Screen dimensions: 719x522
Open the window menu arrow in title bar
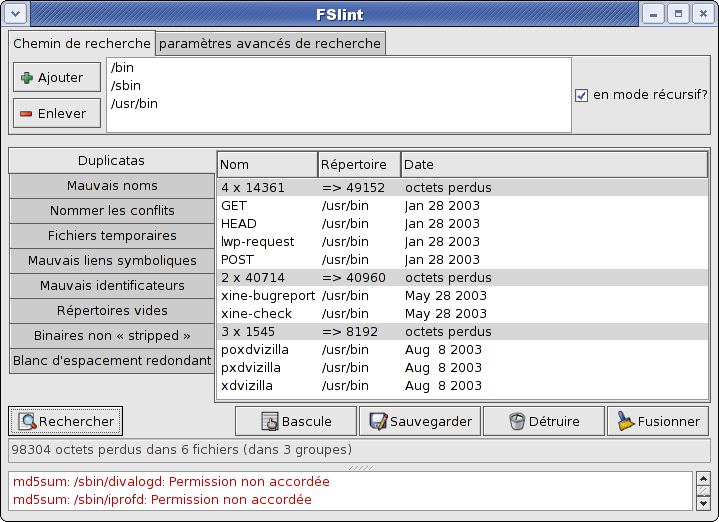coord(16,14)
